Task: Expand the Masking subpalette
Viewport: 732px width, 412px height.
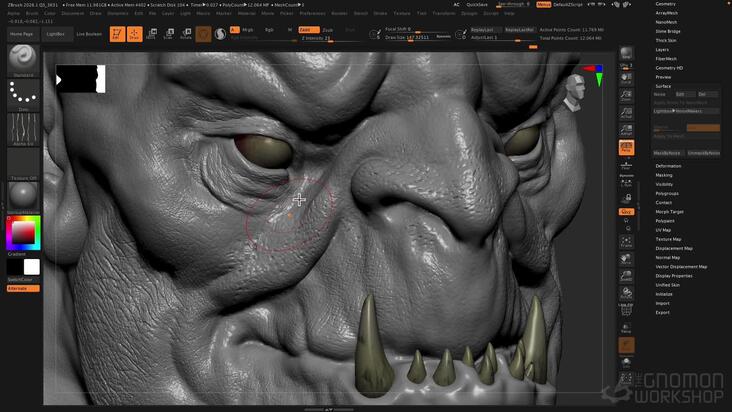Action: (x=664, y=175)
